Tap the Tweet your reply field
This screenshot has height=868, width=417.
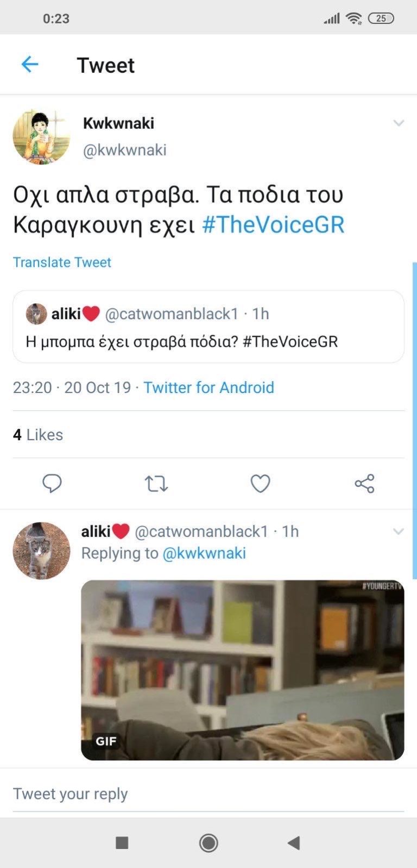pyautogui.click(x=208, y=794)
